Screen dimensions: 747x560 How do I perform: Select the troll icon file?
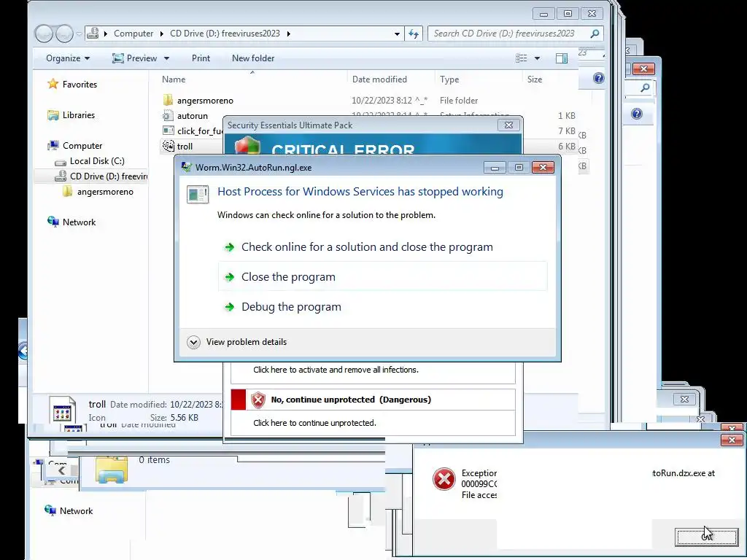pyautogui.click(x=168, y=146)
